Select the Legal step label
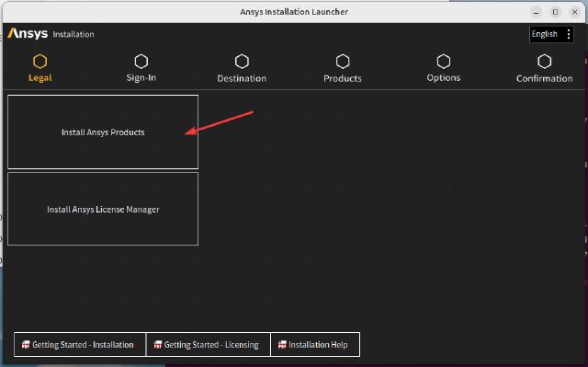The image size is (588, 367). click(40, 78)
